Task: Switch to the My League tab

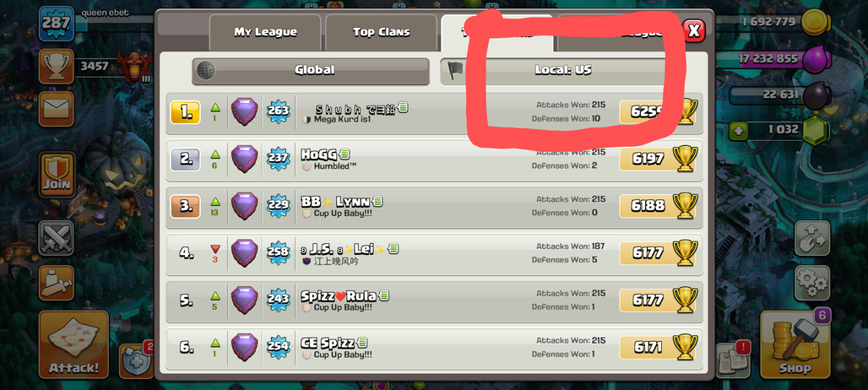Action: [265, 32]
